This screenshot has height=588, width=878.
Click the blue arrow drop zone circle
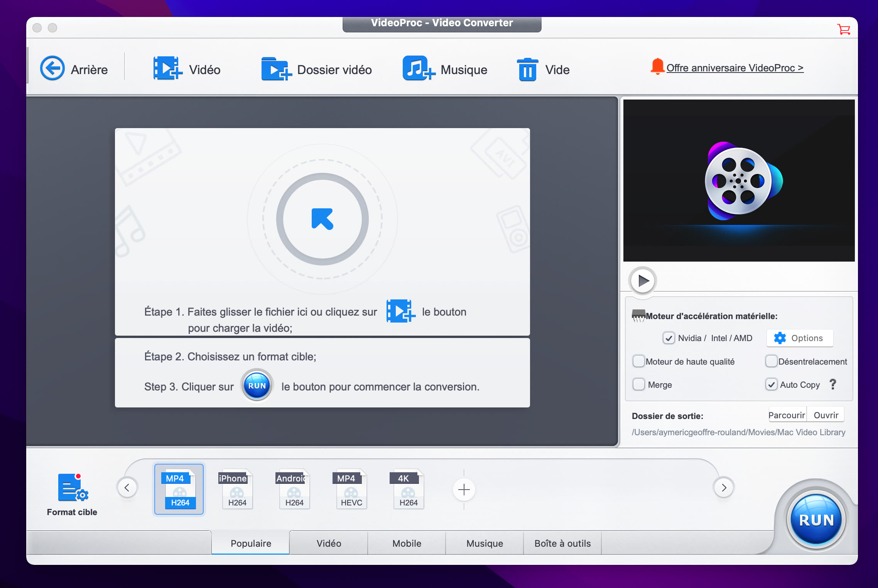[x=322, y=219]
